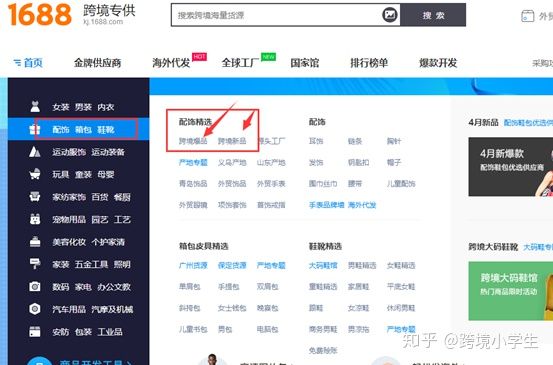Image resolution: width=553 pixels, height=365 pixels.
Task: Open 金牌供应商 in the navigation bar
Action: [98, 63]
